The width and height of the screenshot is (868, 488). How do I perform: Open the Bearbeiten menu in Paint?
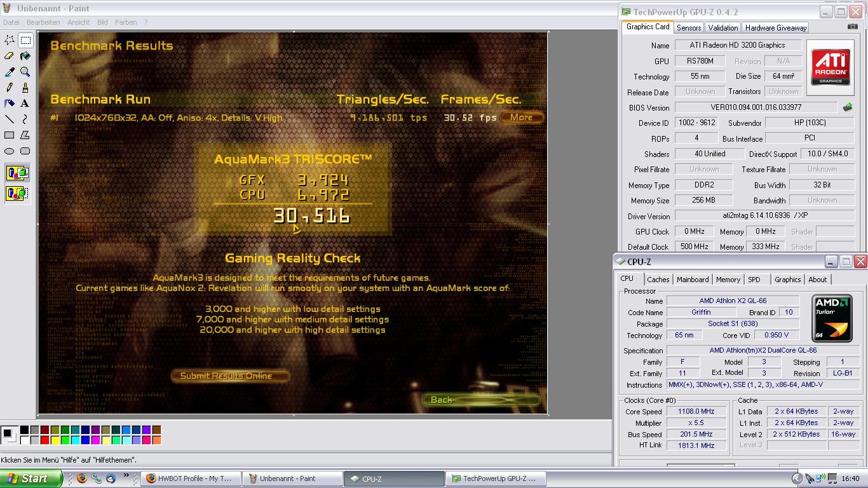click(x=43, y=22)
